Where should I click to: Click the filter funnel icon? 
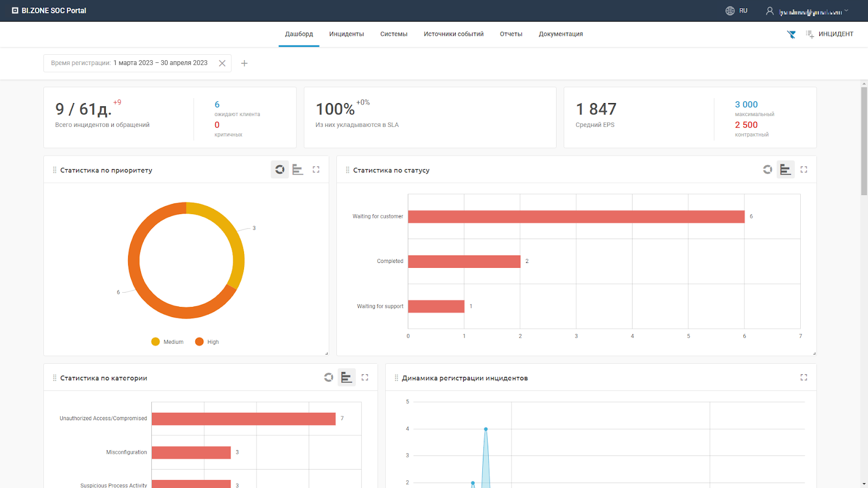pyautogui.click(x=792, y=34)
